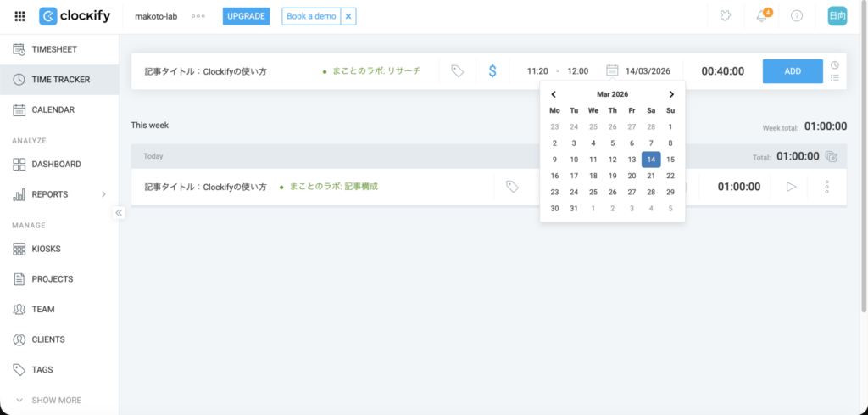Go to next month in calendar
Image resolution: width=868 pixels, height=415 pixels.
click(671, 94)
